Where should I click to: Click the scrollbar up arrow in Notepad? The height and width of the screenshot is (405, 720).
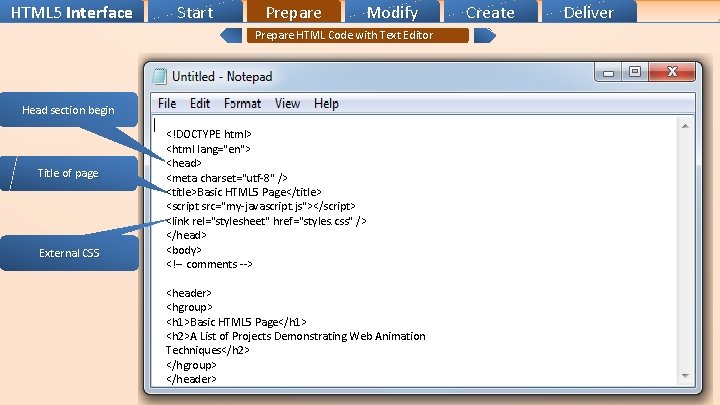(x=685, y=126)
